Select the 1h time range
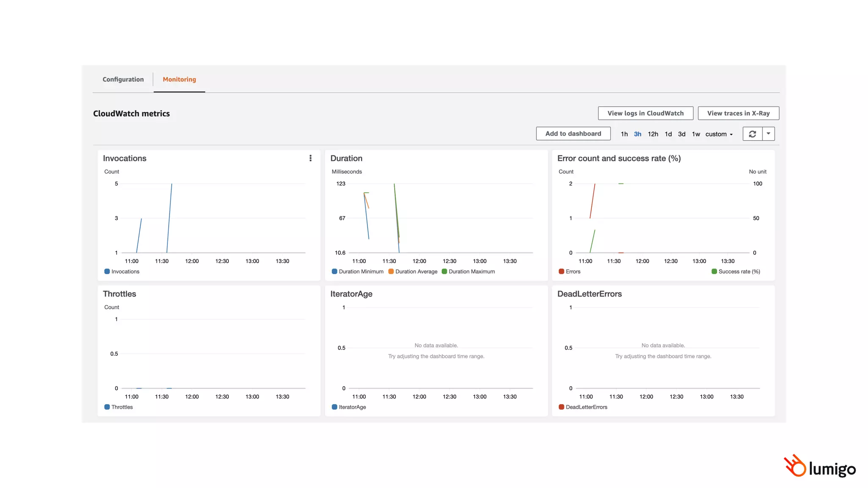 [624, 134]
